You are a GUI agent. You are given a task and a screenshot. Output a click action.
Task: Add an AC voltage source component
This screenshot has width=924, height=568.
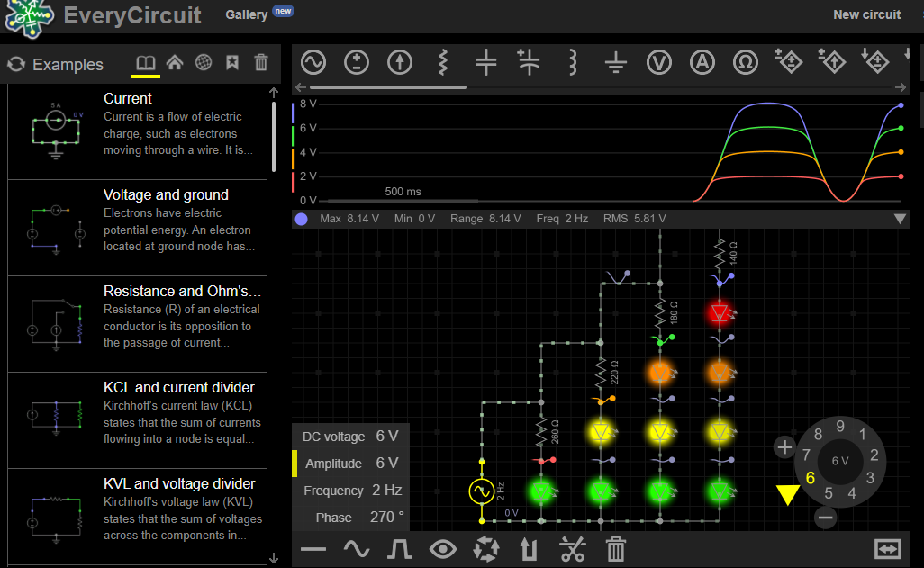(313, 62)
